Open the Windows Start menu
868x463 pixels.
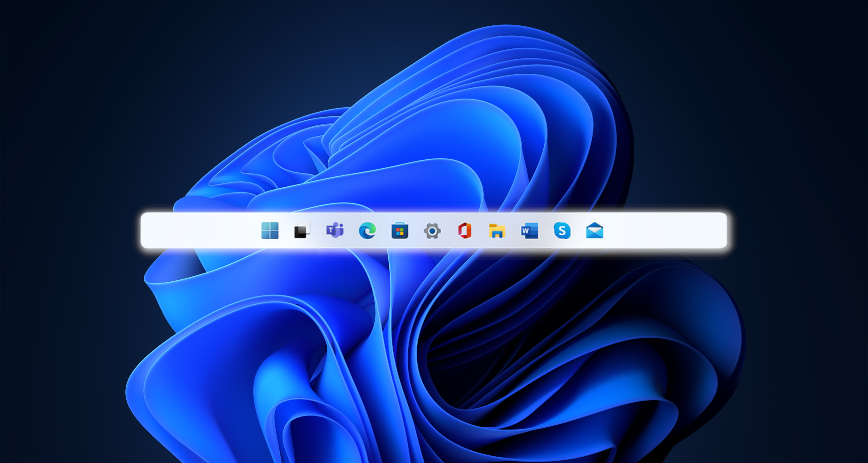(270, 231)
